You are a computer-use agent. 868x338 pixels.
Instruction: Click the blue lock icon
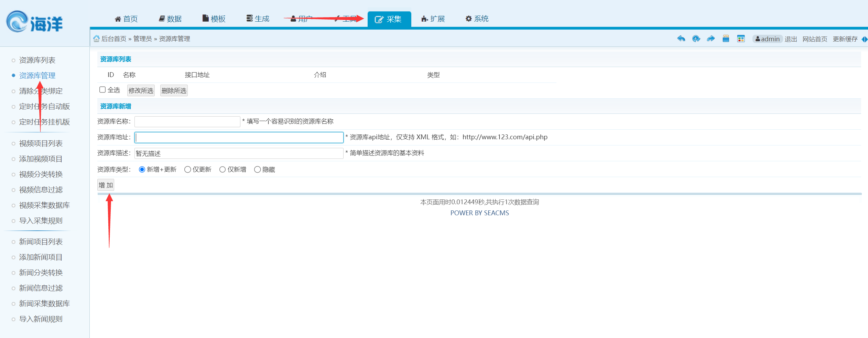726,39
